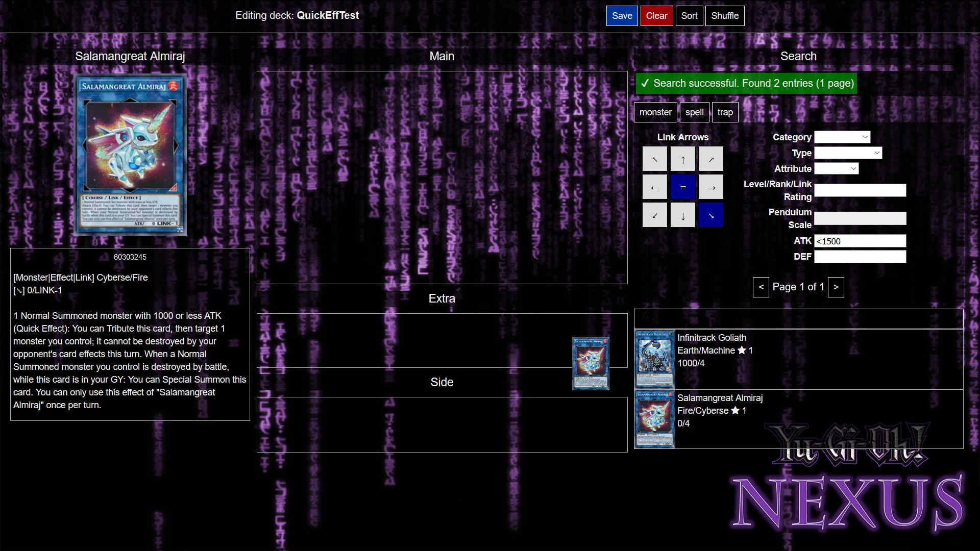Toggle the right link arrow
Image resolution: width=980 pixels, height=551 pixels.
pos(711,187)
